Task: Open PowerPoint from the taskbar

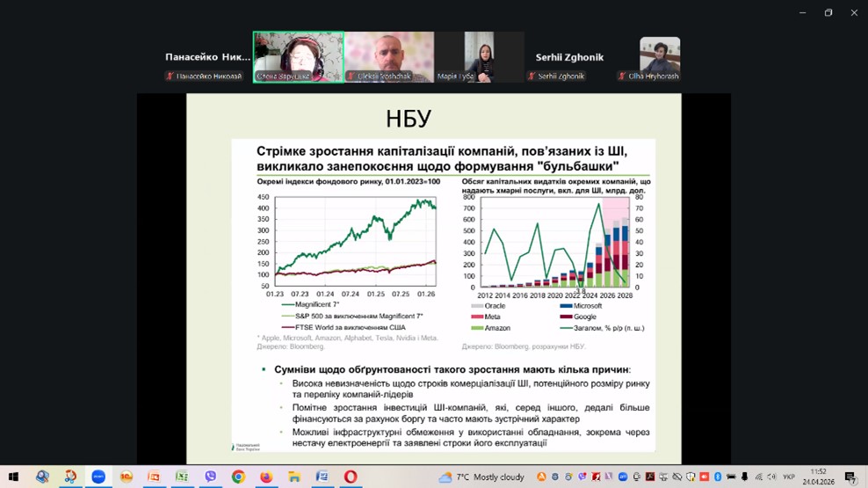Action: coord(154,477)
